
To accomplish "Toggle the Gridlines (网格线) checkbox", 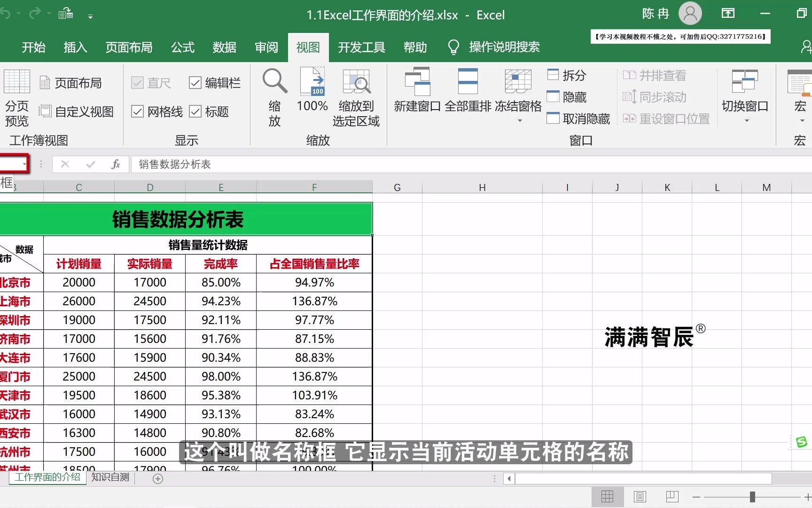I will [137, 112].
